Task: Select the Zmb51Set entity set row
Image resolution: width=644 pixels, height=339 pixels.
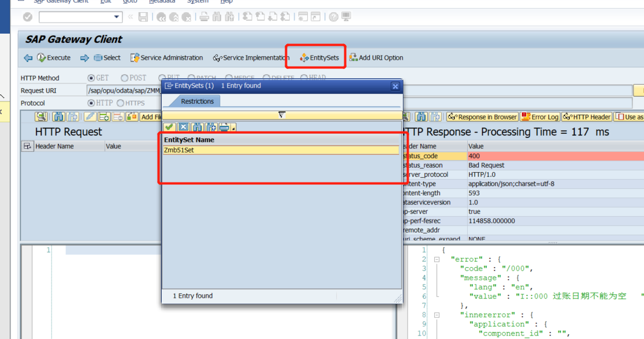Action: [281, 150]
